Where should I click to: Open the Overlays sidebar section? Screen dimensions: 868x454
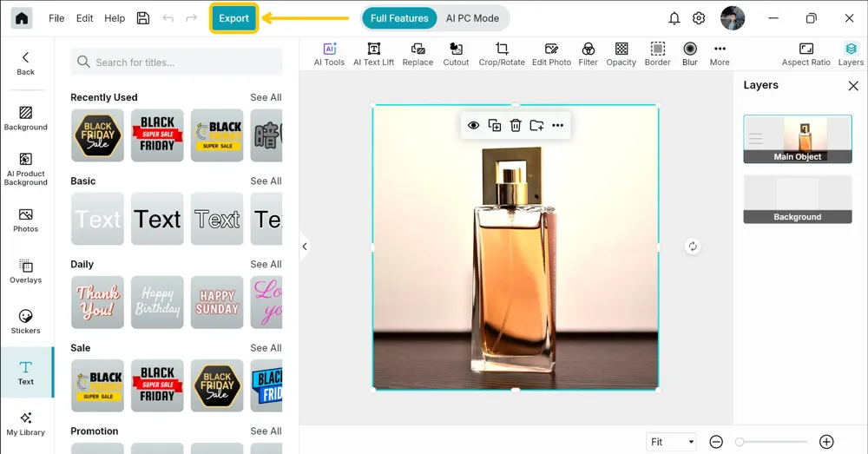(x=25, y=272)
